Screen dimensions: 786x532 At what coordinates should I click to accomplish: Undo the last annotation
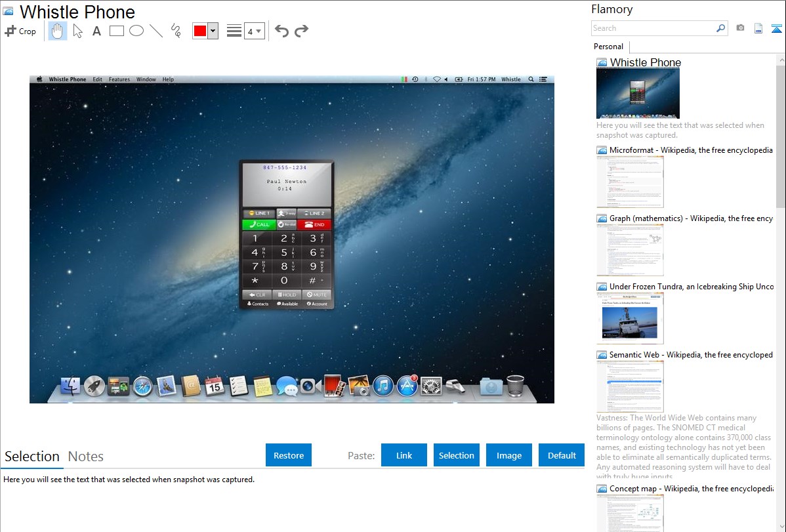tap(281, 31)
